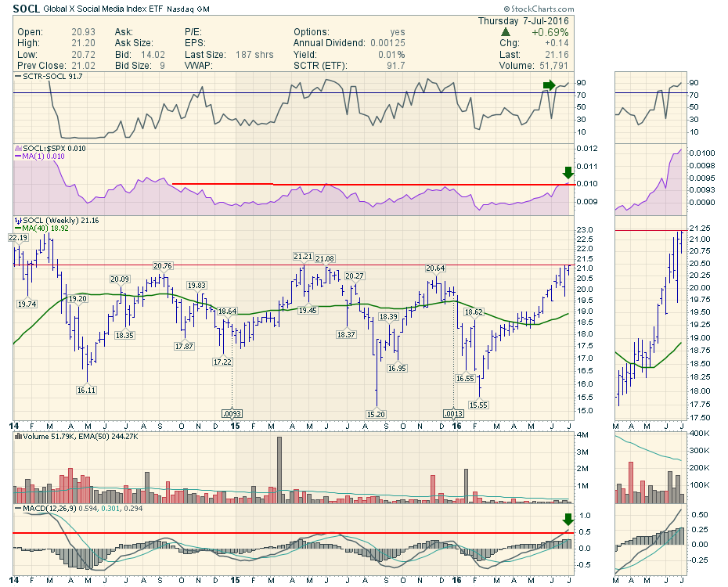The width and height of the screenshot is (728, 587).
Task: Click the 21.21 price peak label
Action: click(x=303, y=257)
